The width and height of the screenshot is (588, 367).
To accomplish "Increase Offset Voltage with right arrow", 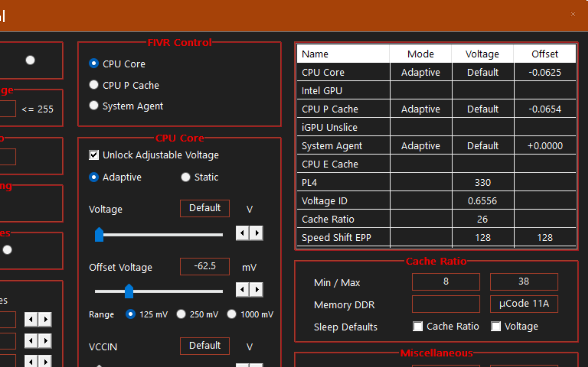I will pyautogui.click(x=257, y=289).
